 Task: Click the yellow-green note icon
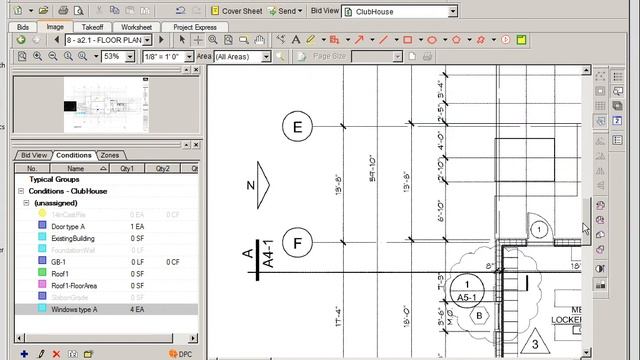click(521, 40)
